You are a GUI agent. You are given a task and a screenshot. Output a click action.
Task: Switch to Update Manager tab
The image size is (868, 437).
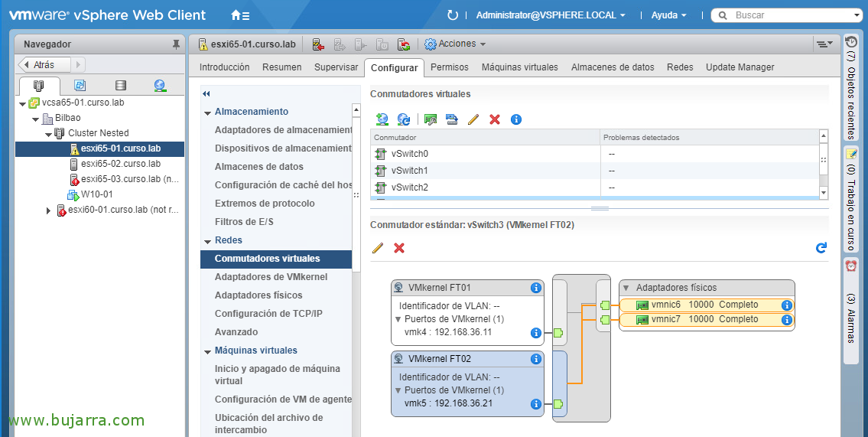tap(740, 67)
